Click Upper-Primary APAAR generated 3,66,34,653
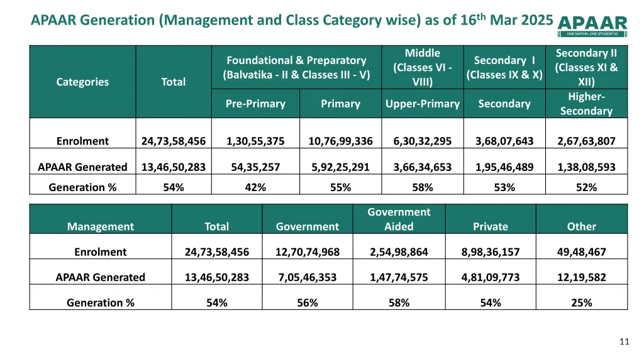Image resolution: width=644 pixels, height=362 pixels. [423, 167]
